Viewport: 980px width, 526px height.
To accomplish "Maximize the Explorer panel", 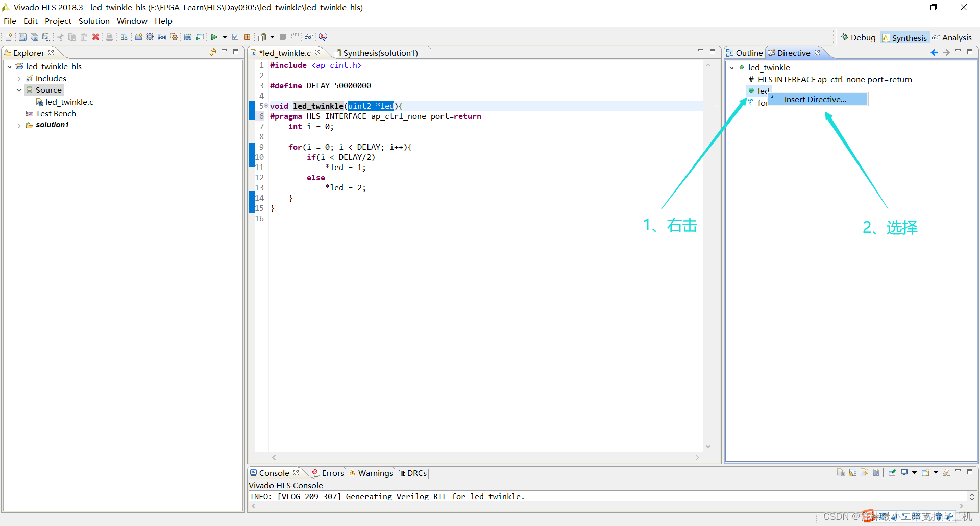I will [236, 51].
